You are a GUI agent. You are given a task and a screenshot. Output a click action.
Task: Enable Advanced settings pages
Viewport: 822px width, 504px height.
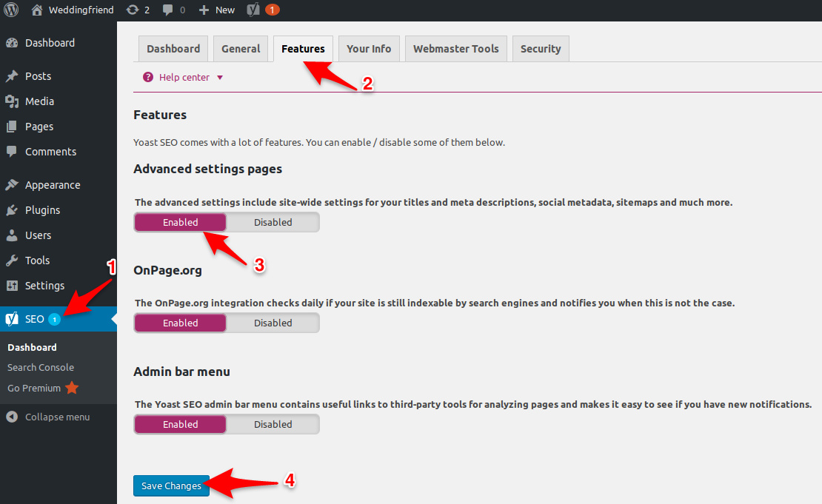coord(181,222)
